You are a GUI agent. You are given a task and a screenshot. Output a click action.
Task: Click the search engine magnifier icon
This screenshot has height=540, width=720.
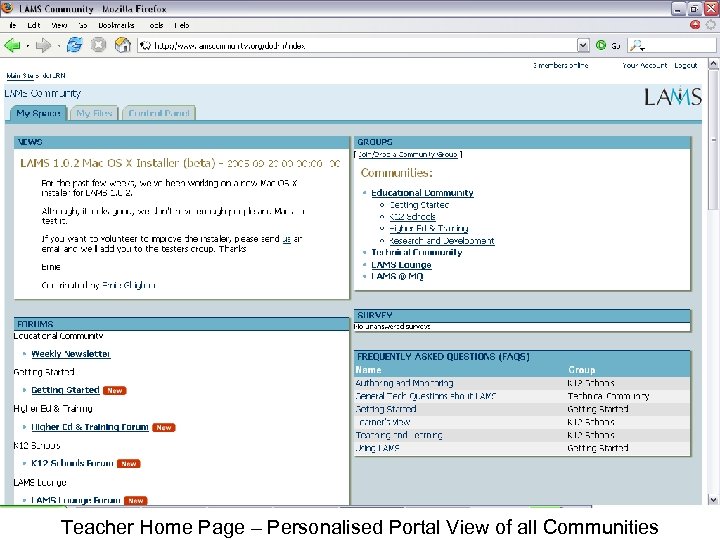coord(636,45)
